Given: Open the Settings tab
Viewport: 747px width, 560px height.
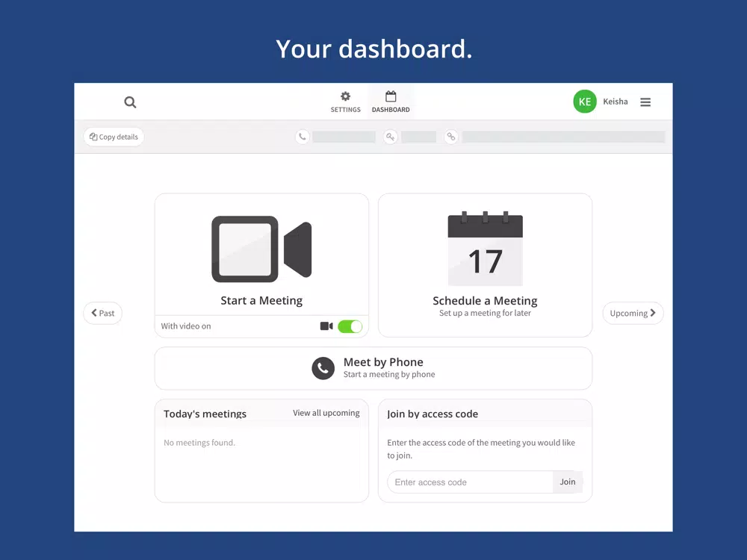Looking at the screenshot, I should [x=345, y=102].
